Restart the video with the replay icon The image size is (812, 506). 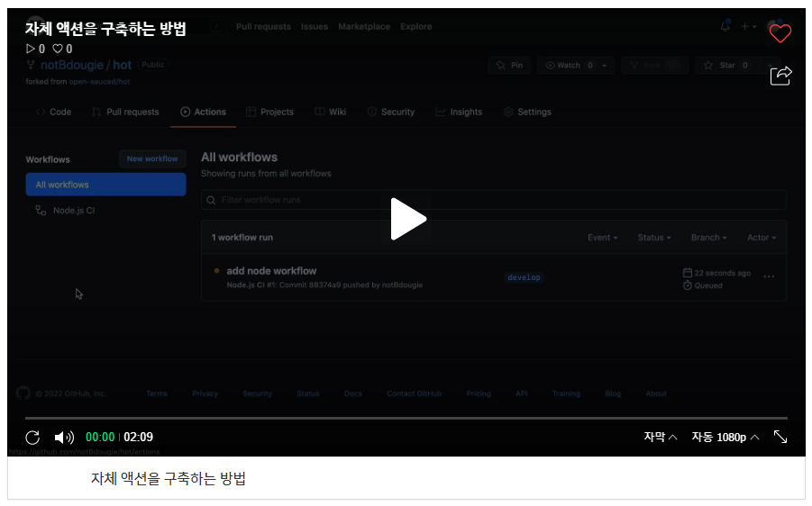[x=32, y=438]
